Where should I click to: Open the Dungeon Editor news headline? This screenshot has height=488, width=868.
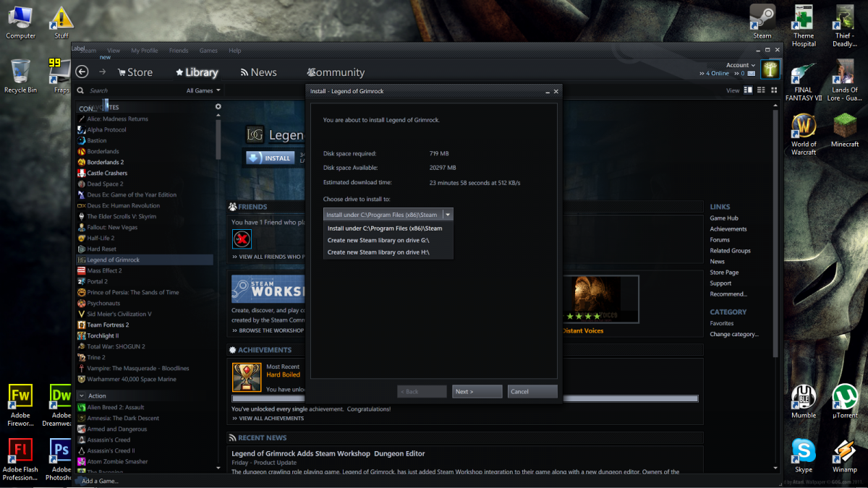[x=328, y=453]
